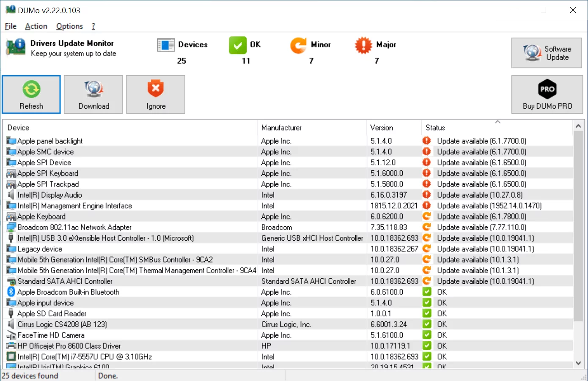Click major alert icon for Apple SMC device
This screenshot has width=588, height=381.
[427, 151]
